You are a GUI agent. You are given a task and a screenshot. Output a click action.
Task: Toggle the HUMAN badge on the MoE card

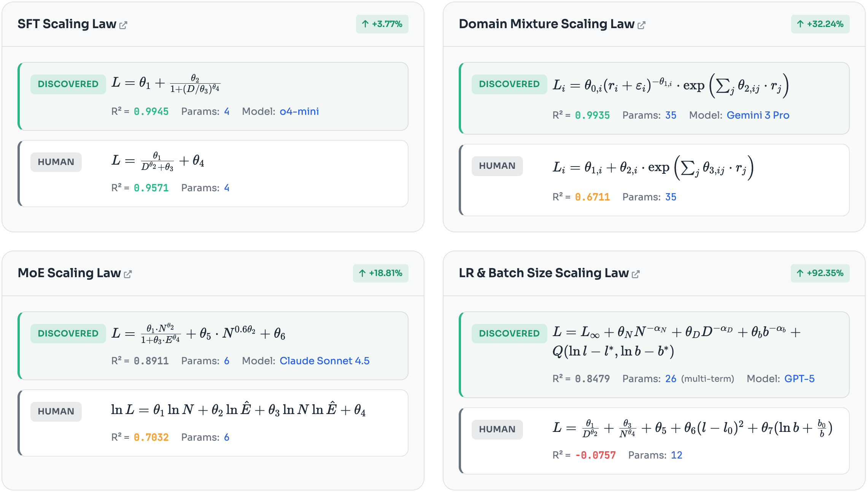point(56,412)
